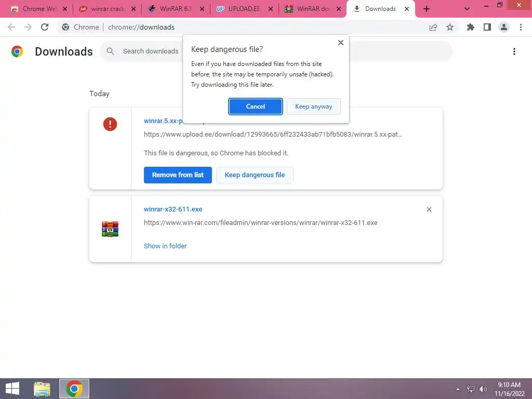Open the profile avatar menu
This screenshot has height=399, width=532.
click(x=504, y=27)
